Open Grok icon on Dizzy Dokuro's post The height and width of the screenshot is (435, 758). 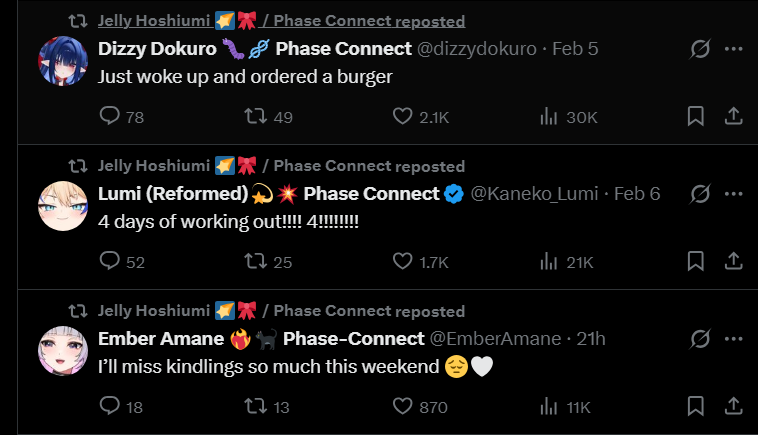[700, 49]
